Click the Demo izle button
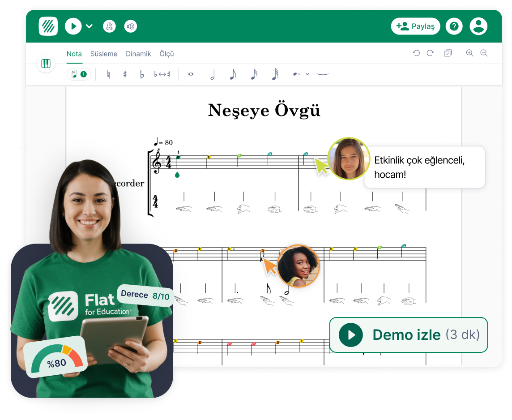This screenshot has height=420, width=512. 408,335
